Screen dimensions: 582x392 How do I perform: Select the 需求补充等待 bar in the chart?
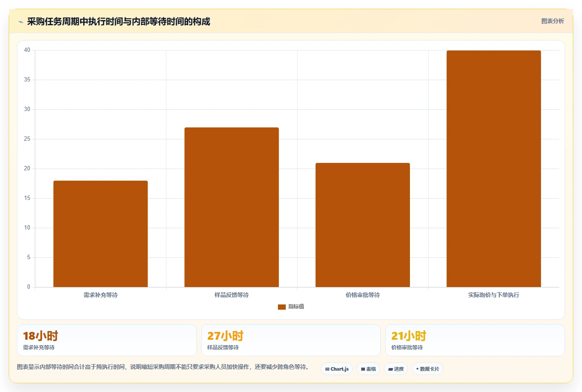[x=101, y=234]
